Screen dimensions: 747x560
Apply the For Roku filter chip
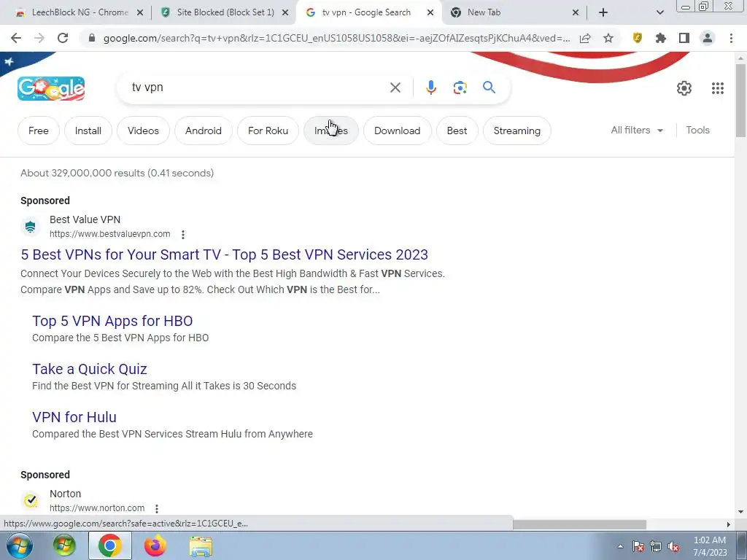[268, 131]
